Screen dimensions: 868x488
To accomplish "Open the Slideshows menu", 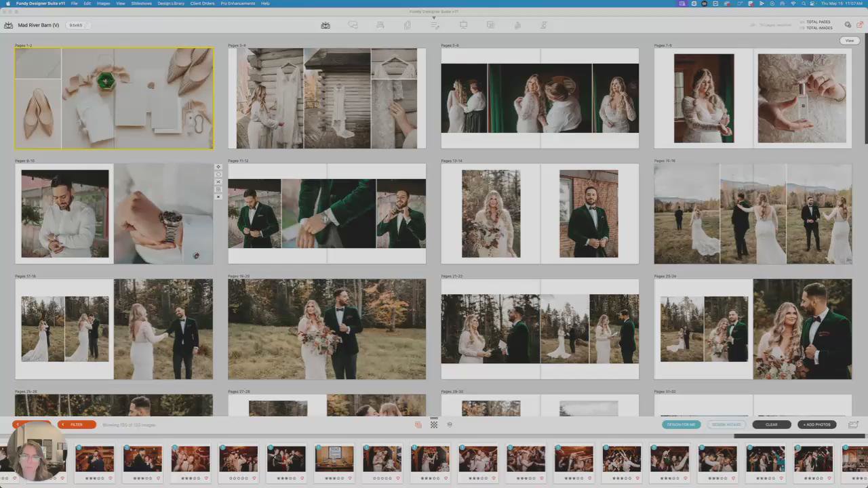I will tap(142, 3).
